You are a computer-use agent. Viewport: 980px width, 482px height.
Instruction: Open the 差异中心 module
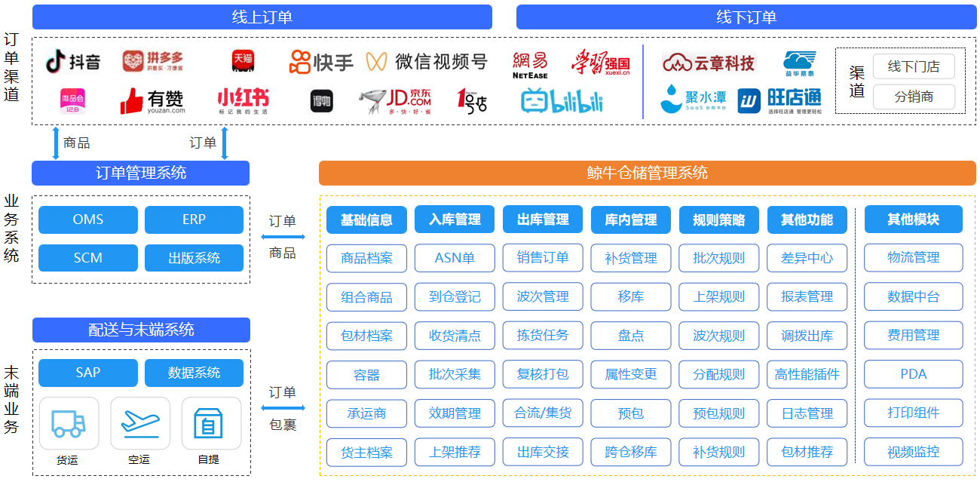pyautogui.click(x=807, y=258)
